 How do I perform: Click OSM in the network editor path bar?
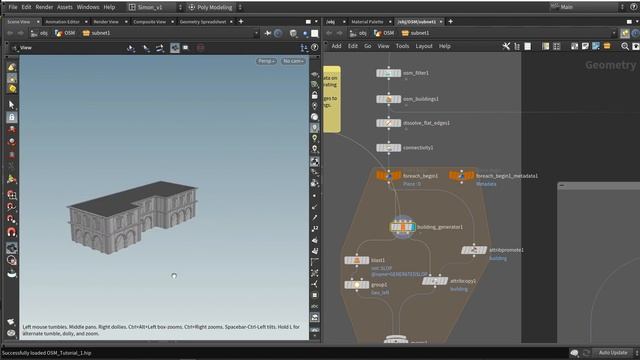[384, 33]
